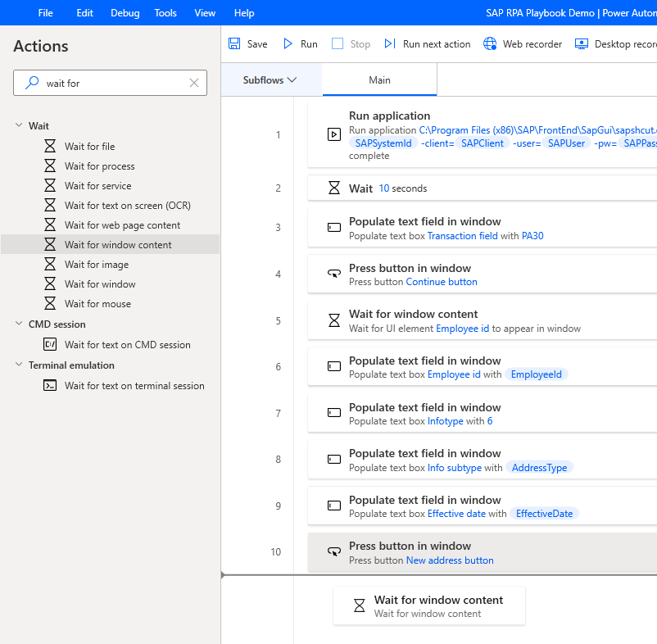Image resolution: width=657 pixels, height=644 pixels.
Task: Click the SAPUser variable chip
Action: pyautogui.click(x=566, y=143)
